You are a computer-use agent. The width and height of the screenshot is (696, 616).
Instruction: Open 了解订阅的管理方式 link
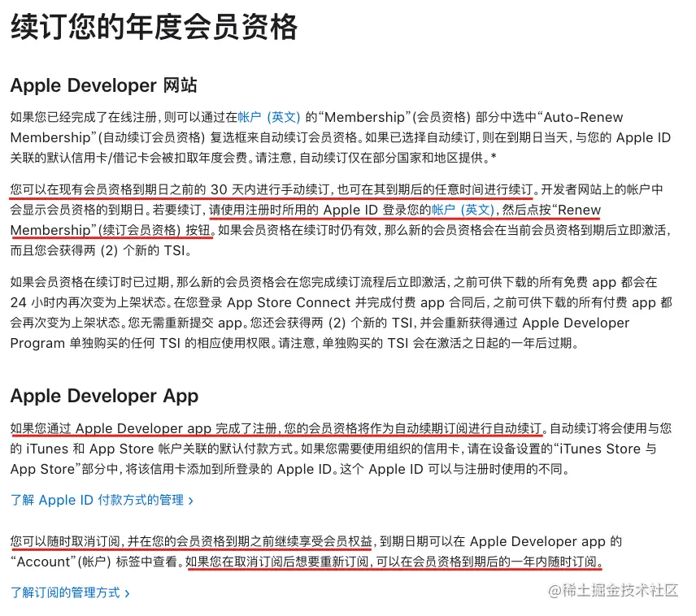pyautogui.click(x=70, y=592)
